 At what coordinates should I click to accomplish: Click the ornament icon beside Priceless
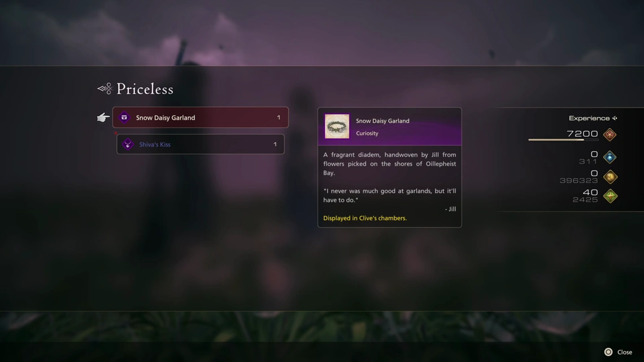coord(105,88)
